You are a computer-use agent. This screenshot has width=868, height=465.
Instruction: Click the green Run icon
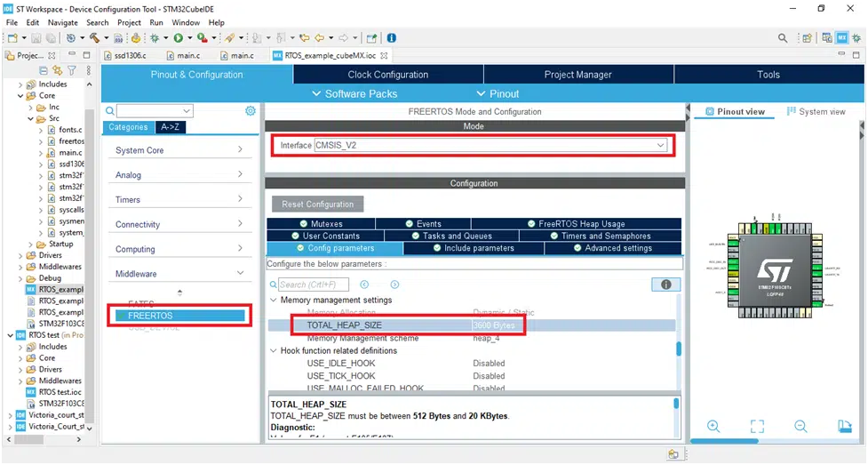pos(179,37)
